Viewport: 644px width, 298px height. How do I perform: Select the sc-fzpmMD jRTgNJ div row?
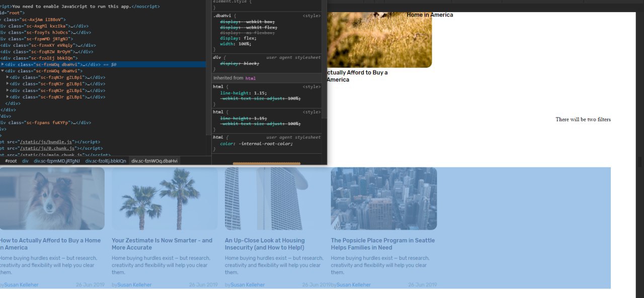tap(103, 39)
